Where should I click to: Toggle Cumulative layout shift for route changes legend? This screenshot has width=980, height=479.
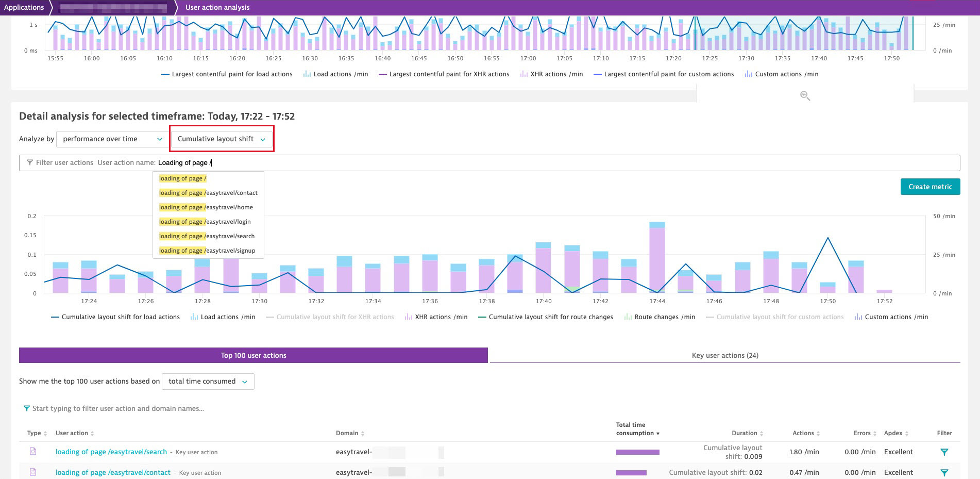coord(546,317)
